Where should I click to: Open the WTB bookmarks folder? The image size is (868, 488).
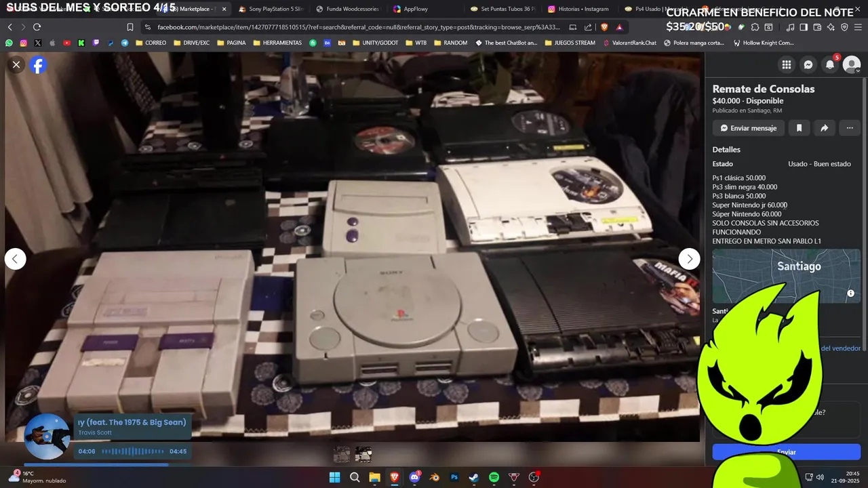[416, 43]
